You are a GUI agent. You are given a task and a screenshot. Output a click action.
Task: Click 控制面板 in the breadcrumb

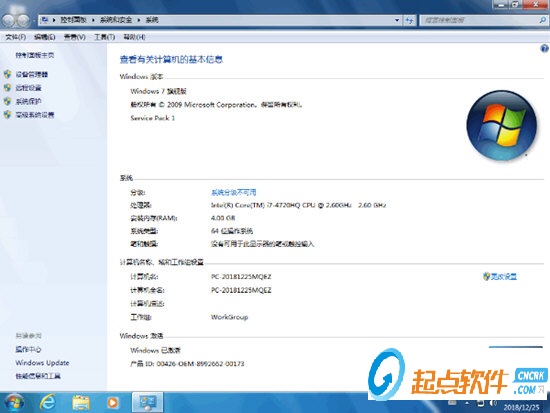click(x=73, y=20)
